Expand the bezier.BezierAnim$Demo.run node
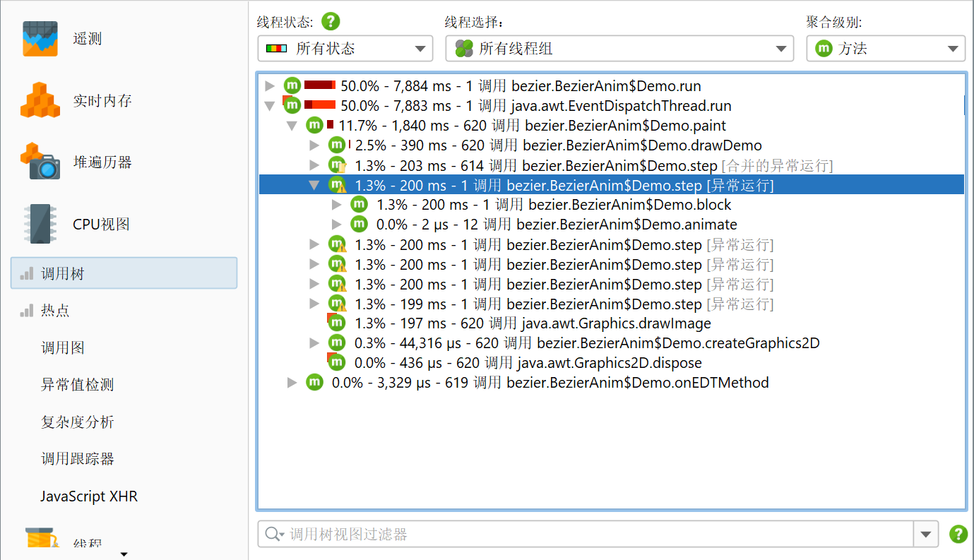 pos(269,86)
